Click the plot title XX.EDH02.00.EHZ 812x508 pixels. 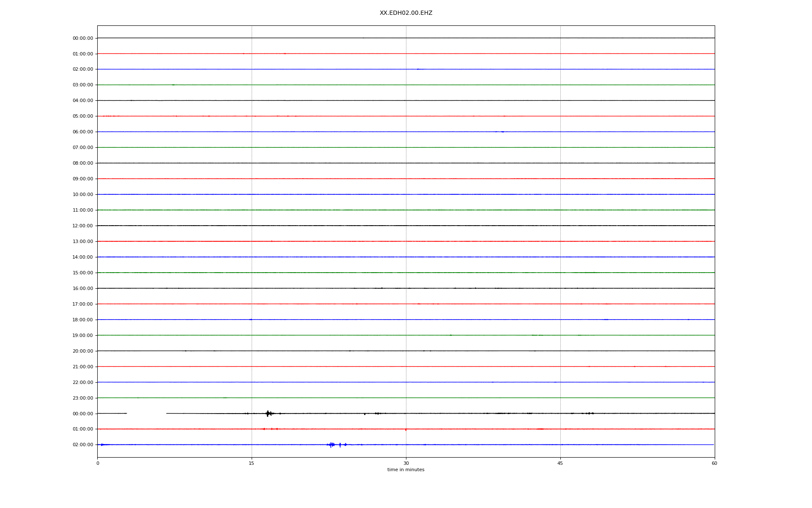[x=406, y=13]
